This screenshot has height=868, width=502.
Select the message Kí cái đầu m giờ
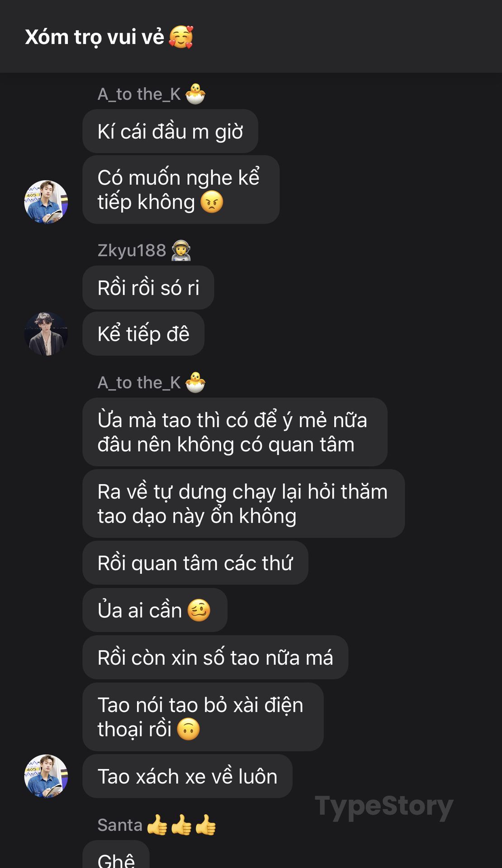coord(170,131)
